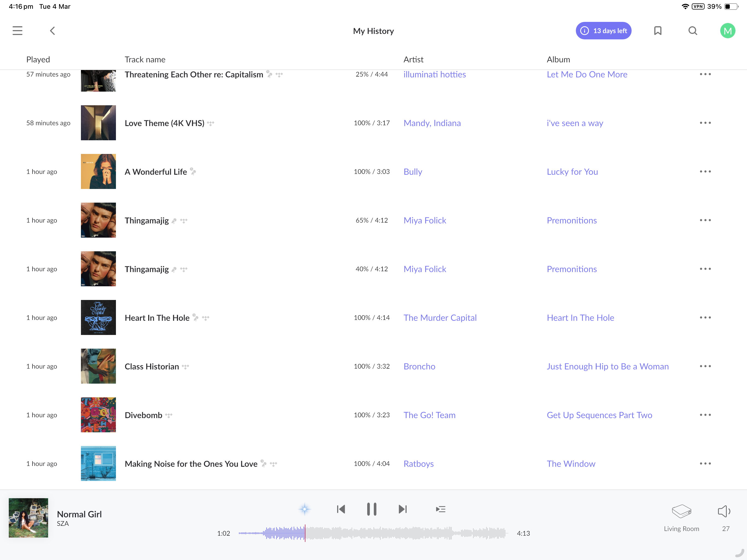The height and width of the screenshot is (560, 747).
Task: Open album Just Enough Hip to Be a Woman
Action: point(608,366)
